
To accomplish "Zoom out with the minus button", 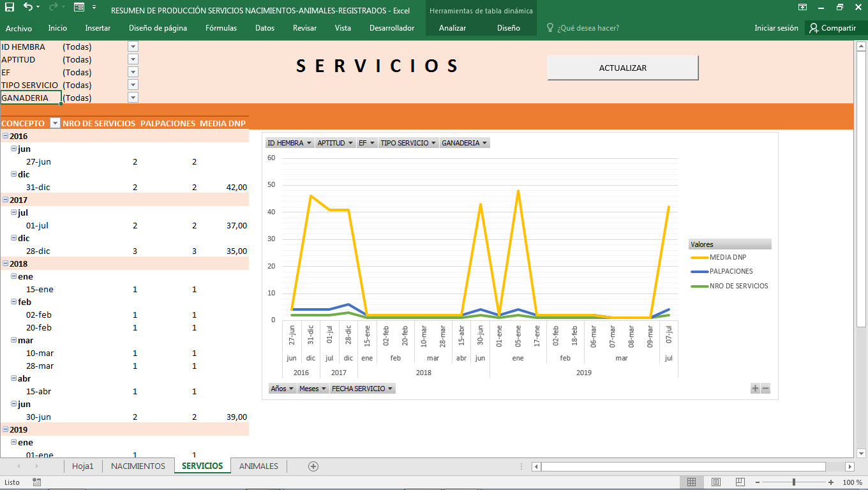I will (x=757, y=482).
